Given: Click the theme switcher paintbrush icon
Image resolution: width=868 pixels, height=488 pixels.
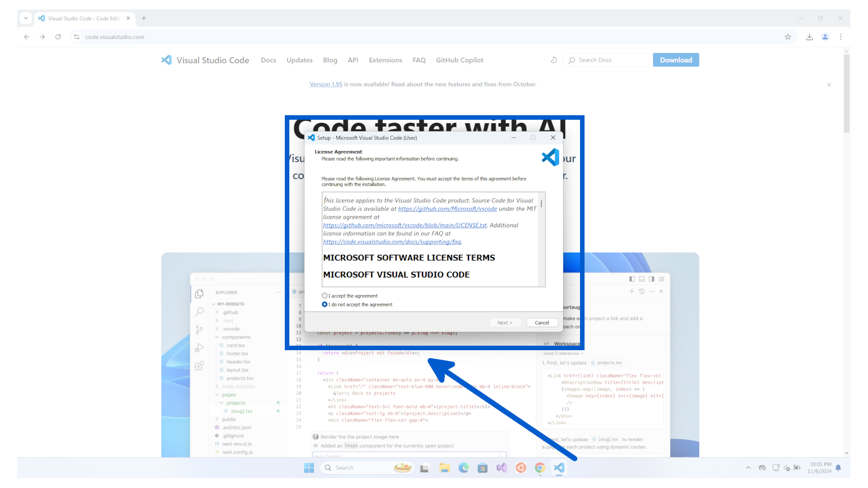Looking at the screenshot, I should tap(553, 60).
